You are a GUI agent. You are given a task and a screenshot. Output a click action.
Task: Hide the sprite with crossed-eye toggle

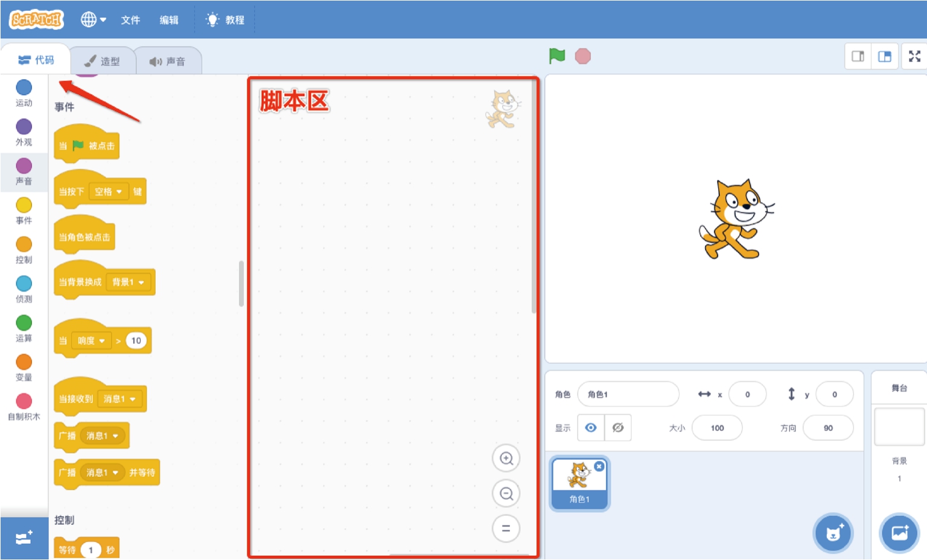click(618, 428)
